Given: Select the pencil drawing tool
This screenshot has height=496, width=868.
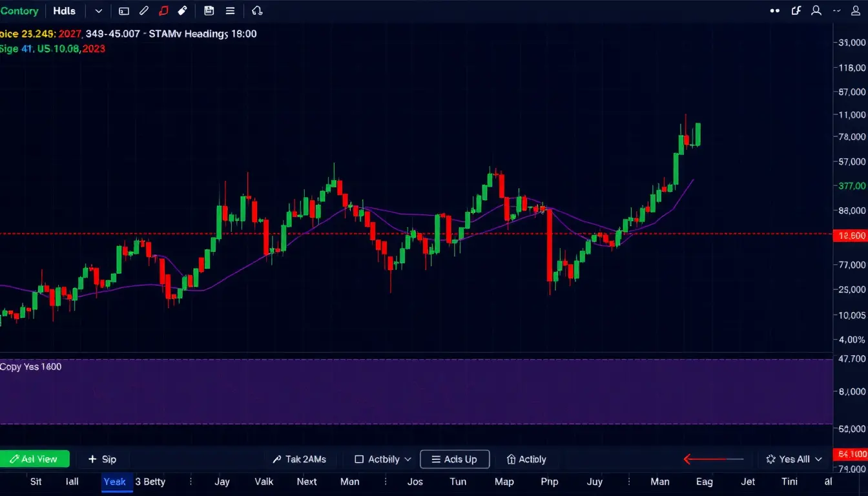Looking at the screenshot, I should 144,10.
